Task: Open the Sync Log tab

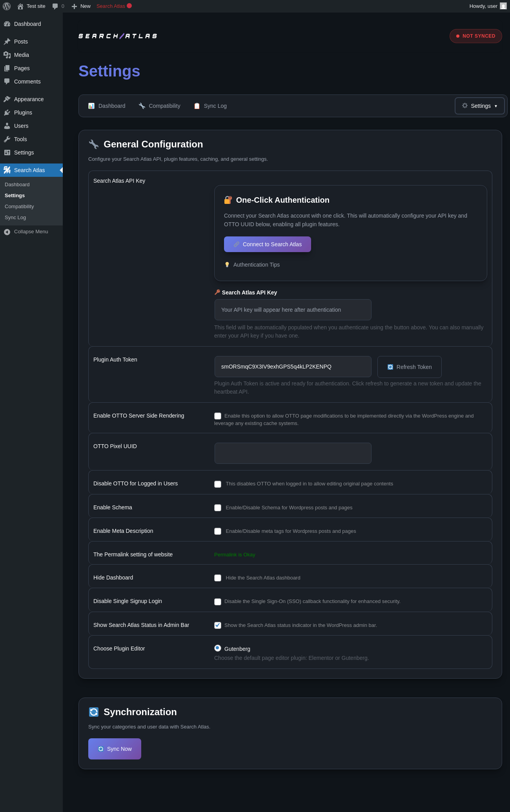Action: pyautogui.click(x=210, y=106)
